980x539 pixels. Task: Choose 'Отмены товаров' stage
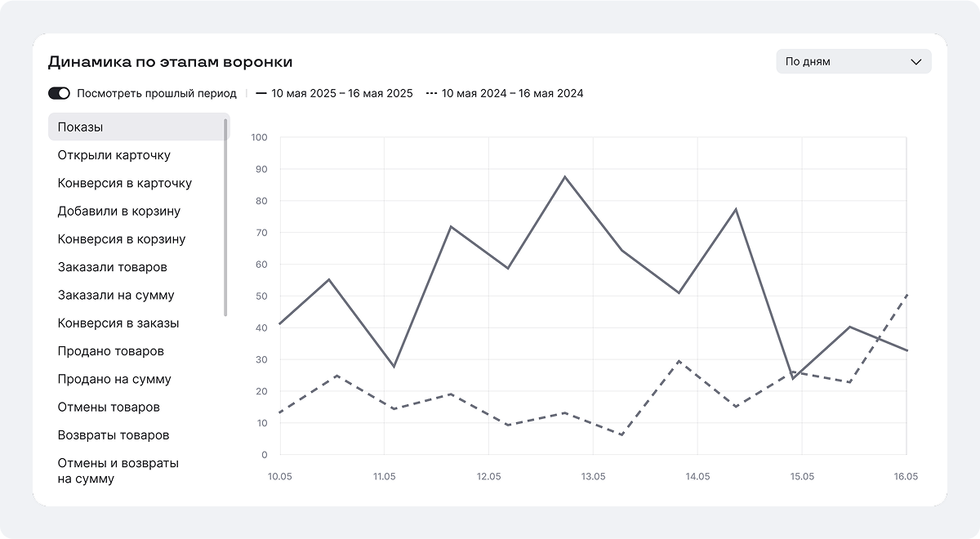coord(109,407)
